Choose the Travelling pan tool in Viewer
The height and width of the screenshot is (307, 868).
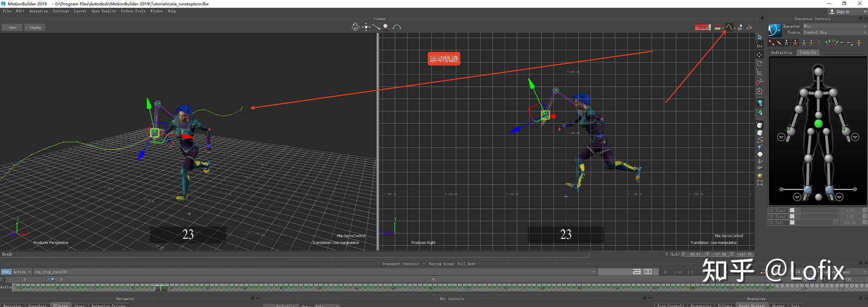(x=366, y=27)
